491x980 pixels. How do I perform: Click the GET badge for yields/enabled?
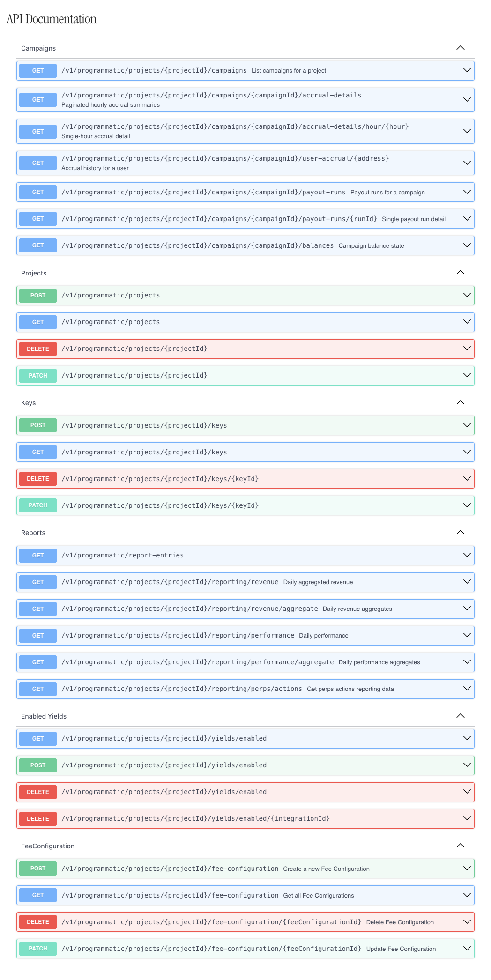(38, 739)
